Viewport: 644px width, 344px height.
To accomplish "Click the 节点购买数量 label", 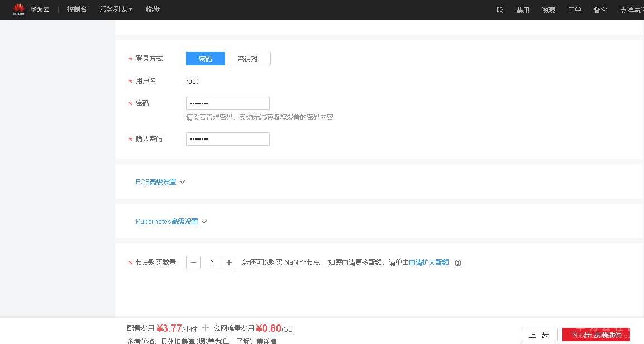I will click(x=156, y=262).
